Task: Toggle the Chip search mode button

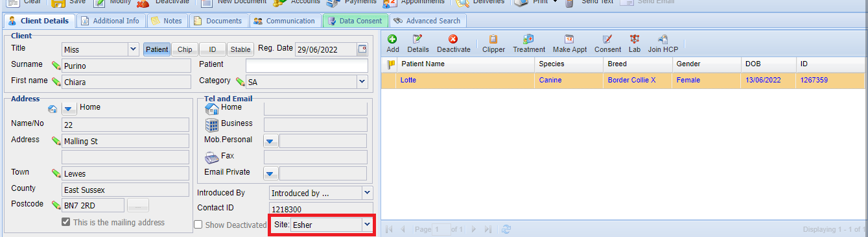Action: coord(185,49)
